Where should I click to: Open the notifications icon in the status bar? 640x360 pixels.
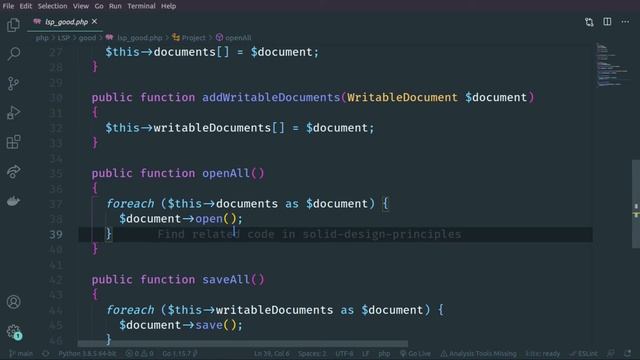coord(627,353)
